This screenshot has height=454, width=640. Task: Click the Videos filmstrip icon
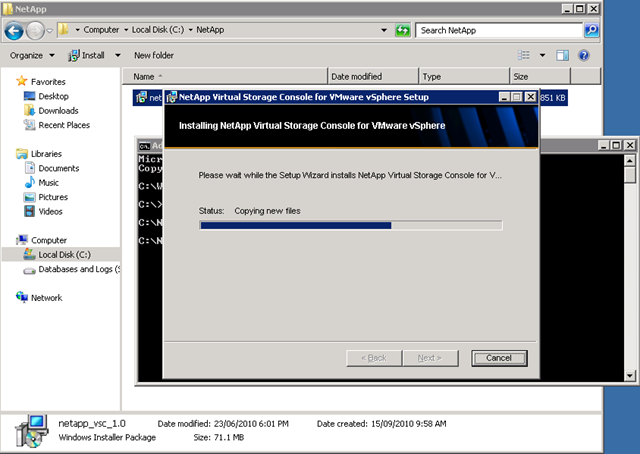tap(29, 211)
